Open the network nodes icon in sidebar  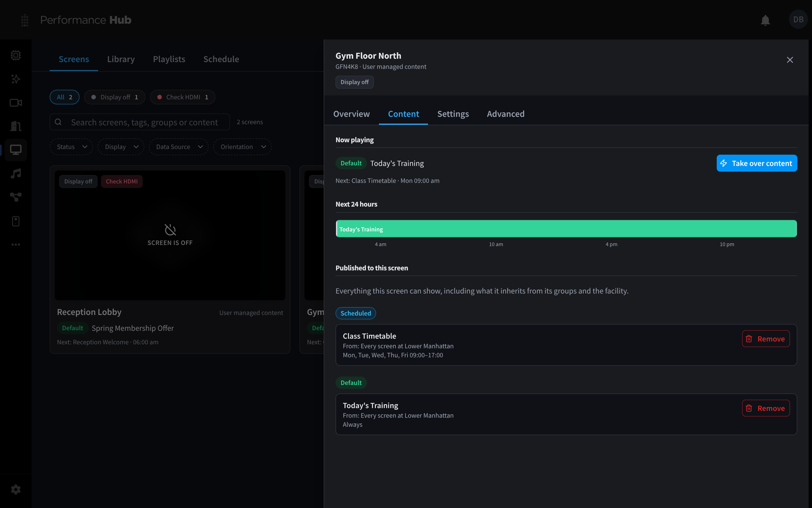tap(16, 197)
